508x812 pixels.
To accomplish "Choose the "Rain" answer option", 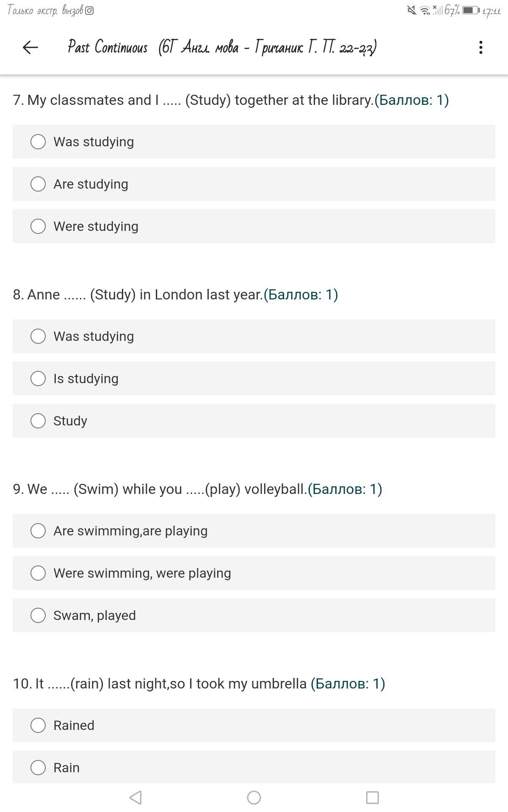I will [x=38, y=767].
